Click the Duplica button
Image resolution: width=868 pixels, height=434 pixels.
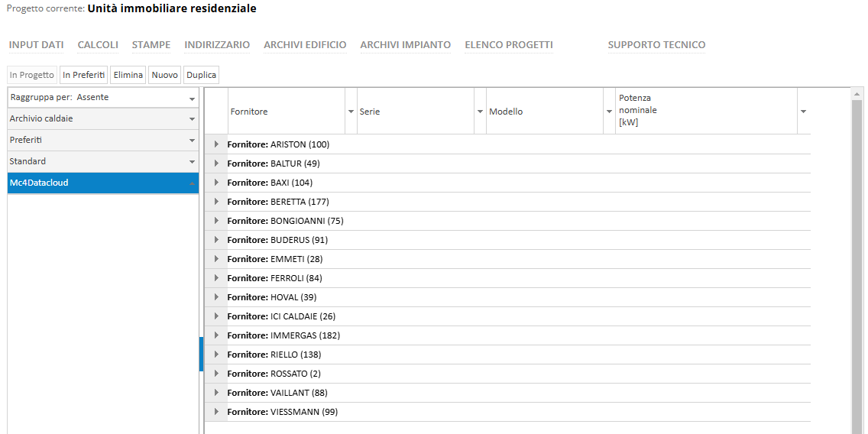tap(202, 75)
